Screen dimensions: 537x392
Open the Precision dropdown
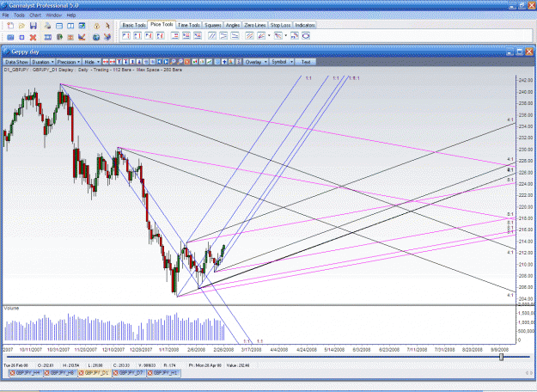pos(69,62)
